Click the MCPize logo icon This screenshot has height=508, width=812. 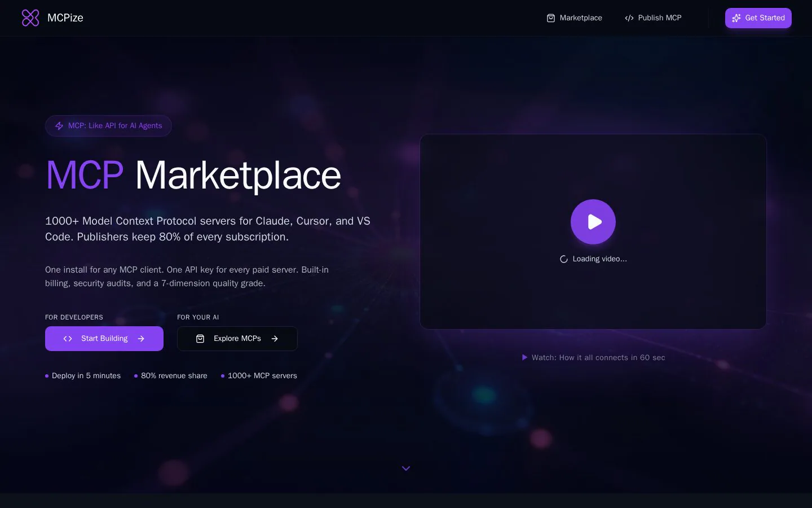(x=30, y=18)
